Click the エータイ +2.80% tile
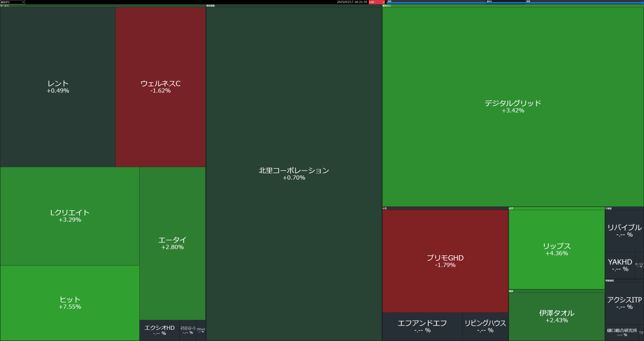 [x=172, y=244]
